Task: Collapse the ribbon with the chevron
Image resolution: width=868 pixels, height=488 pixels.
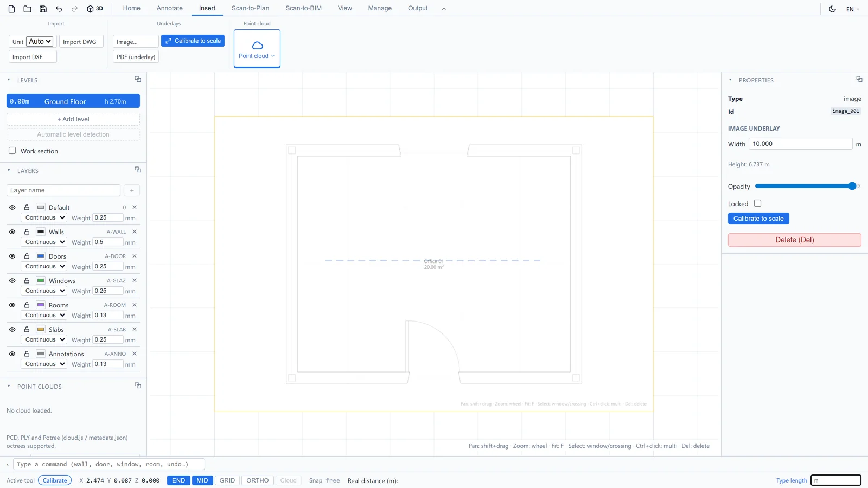Action: pos(444,9)
